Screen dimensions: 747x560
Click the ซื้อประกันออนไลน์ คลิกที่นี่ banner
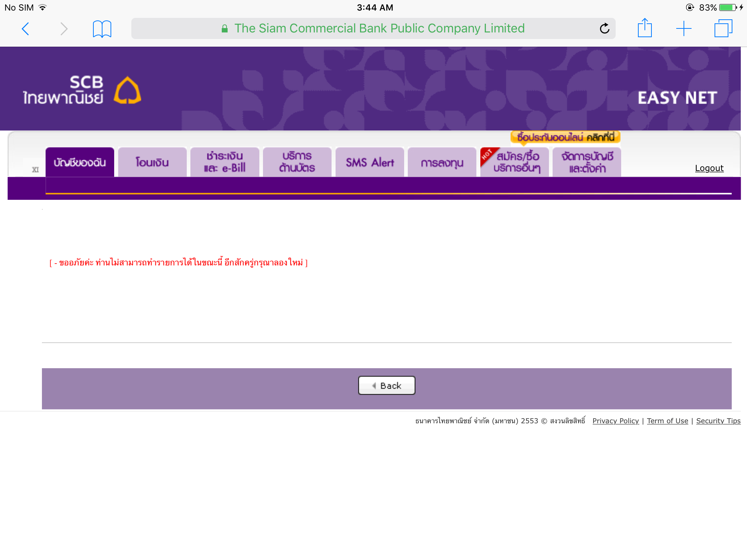coord(565,137)
